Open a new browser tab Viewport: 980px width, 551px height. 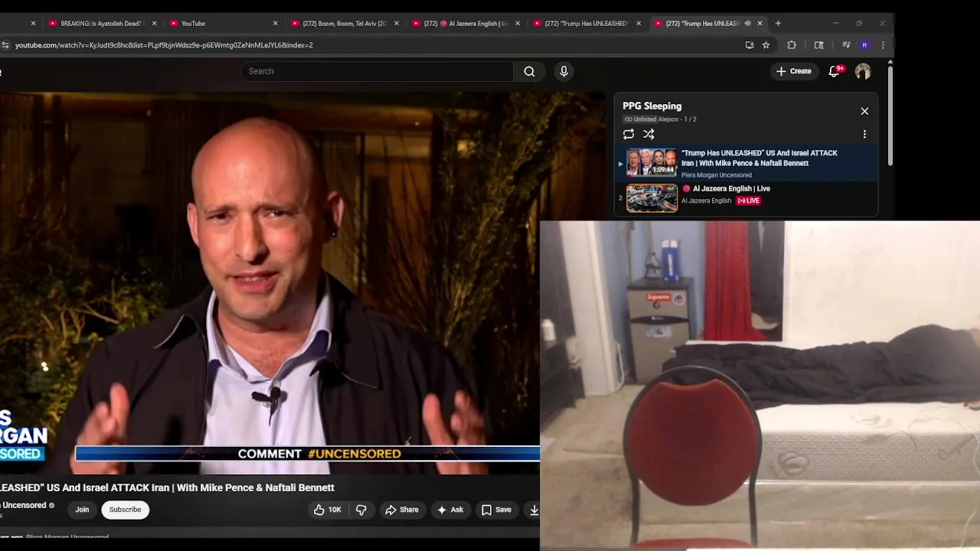click(x=778, y=24)
